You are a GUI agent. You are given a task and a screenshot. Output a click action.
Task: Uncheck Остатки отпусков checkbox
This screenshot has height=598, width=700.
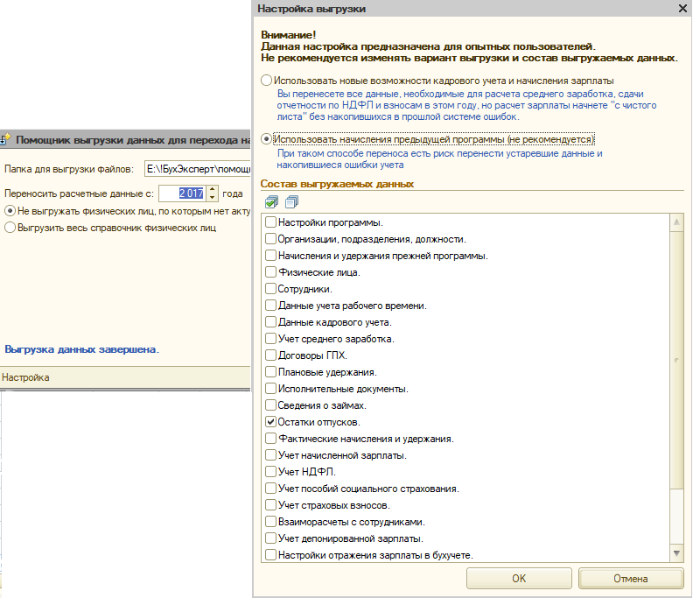pos(270,422)
